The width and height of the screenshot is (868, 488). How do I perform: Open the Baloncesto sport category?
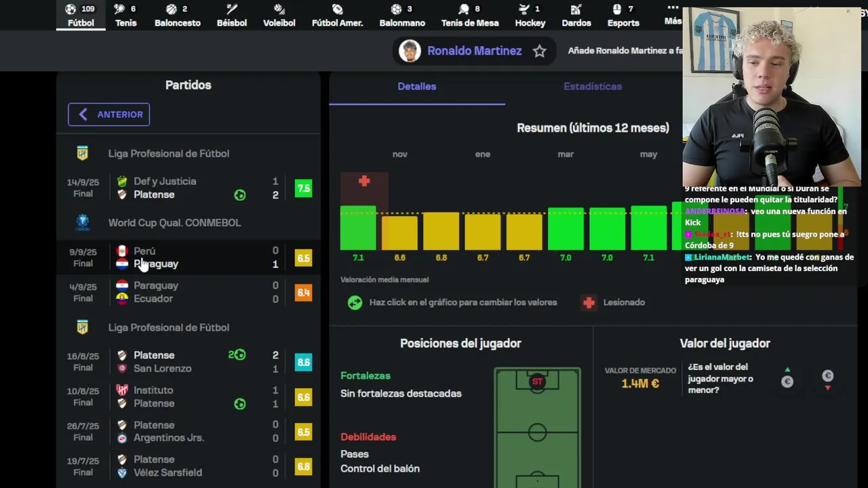point(177,16)
